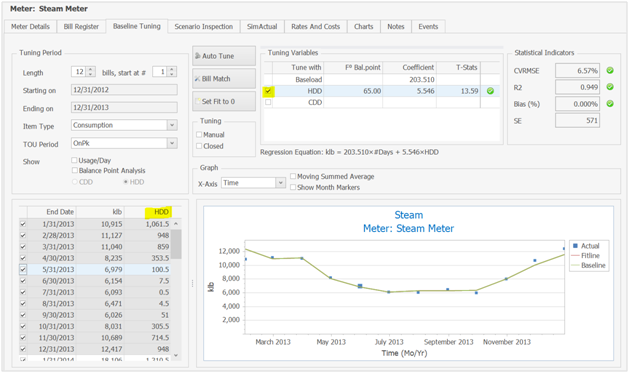
Task: Click the HDD row green T-Stats indicator
Action: (490, 91)
